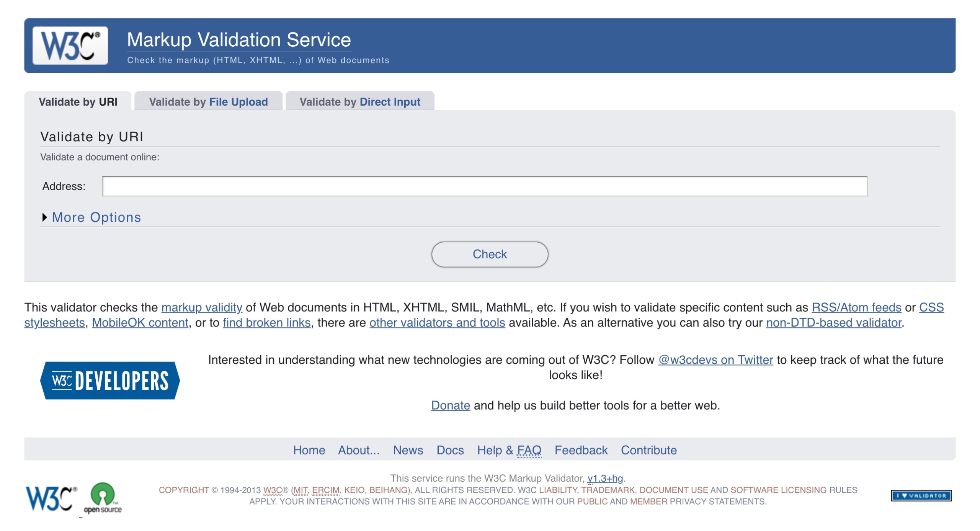Screen dimensions: 980x531
Task: Open the find broken links link
Action: [267, 323]
